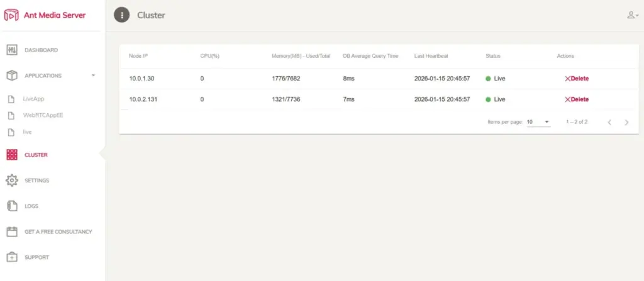Click the Applications cube icon
644x281 pixels.
coord(12,75)
